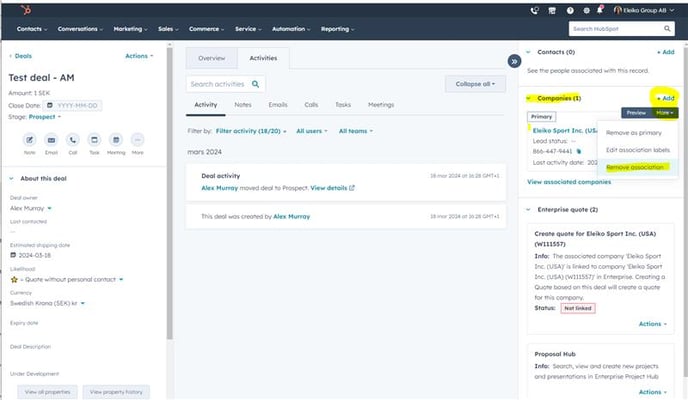Click the Email icon under deal name
This screenshot has height=400, width=688.
pos(49,140)
